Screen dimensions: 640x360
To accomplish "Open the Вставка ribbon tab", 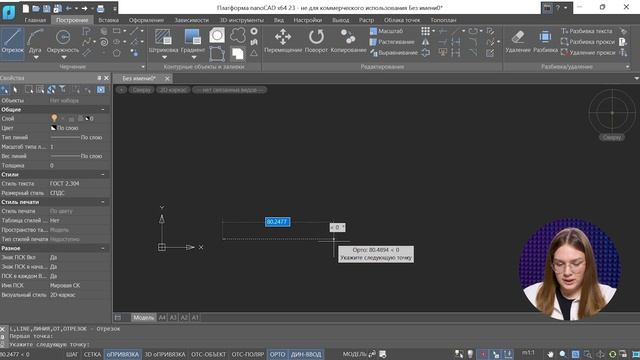I will [x=109, y=20].
